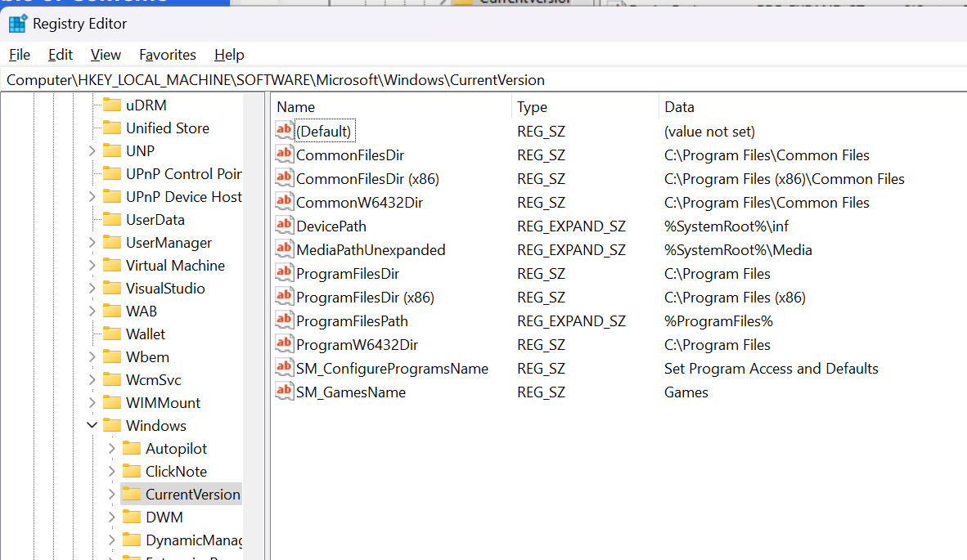
Task: Expand the Autopilot tree node
Action: pyautogui.click(x=111, y=448)
